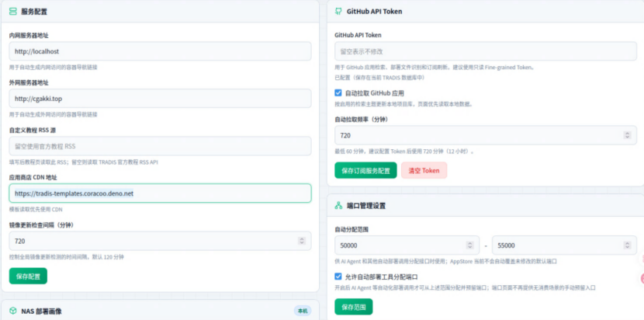Click the NAS 部署画像 cube icon

12,311
